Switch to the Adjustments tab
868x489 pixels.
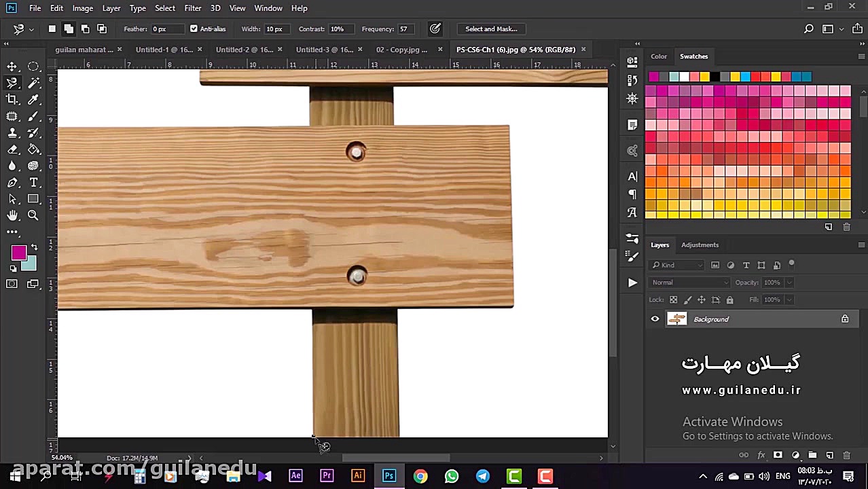coord(700,245)
